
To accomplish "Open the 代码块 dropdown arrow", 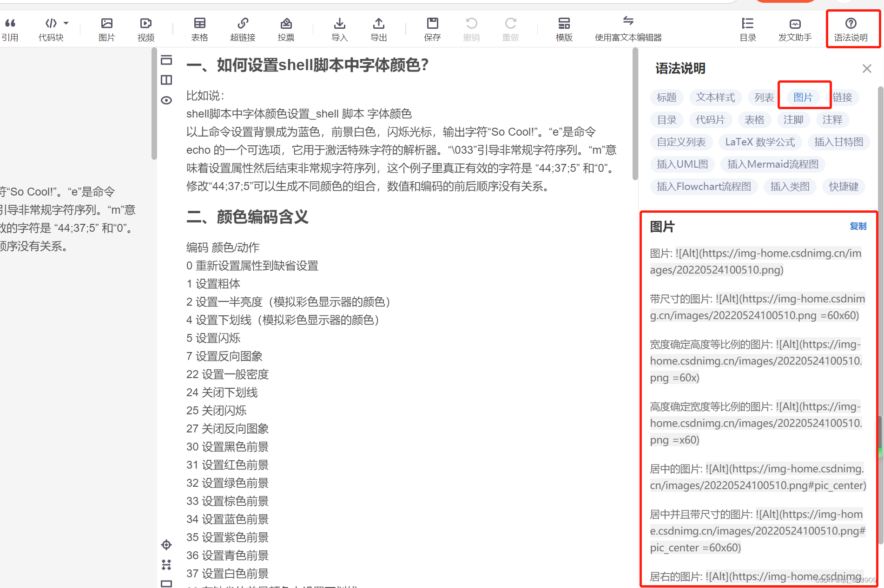I will pyautogui.click(x=66, y=23).
